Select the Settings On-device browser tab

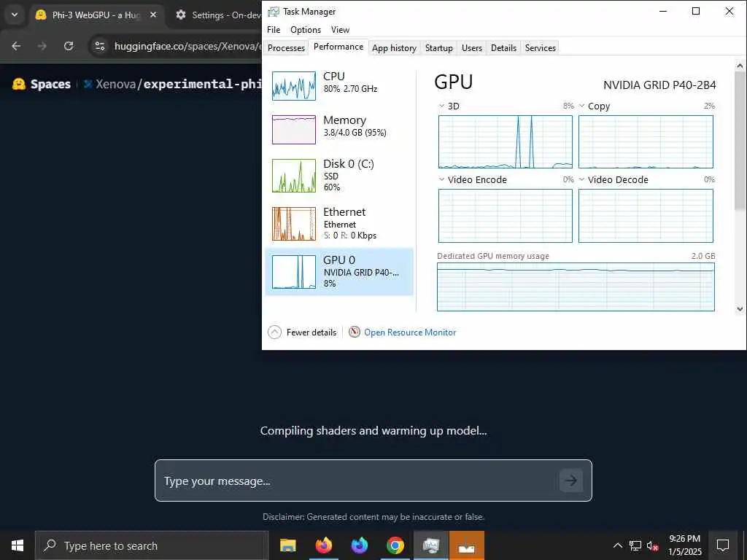pos(218,15)
